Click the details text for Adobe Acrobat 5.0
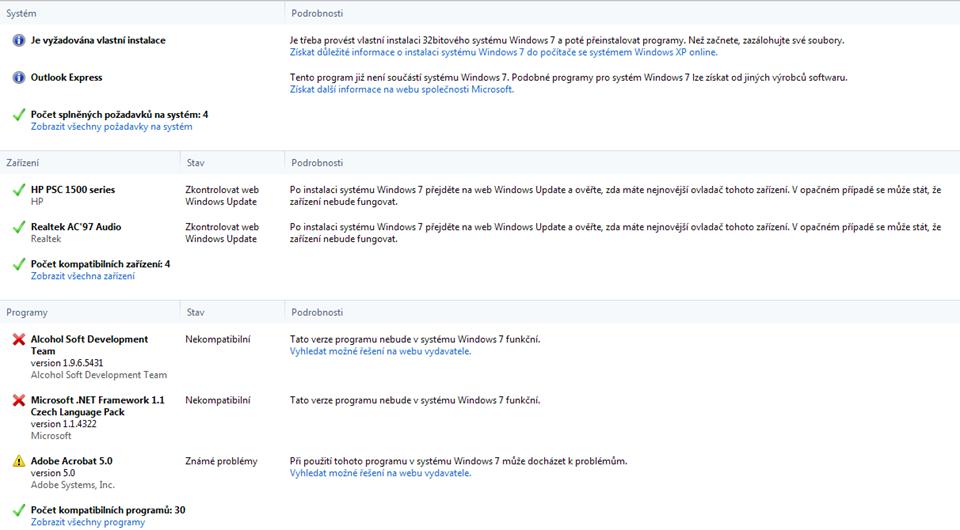 click(459, 461)
